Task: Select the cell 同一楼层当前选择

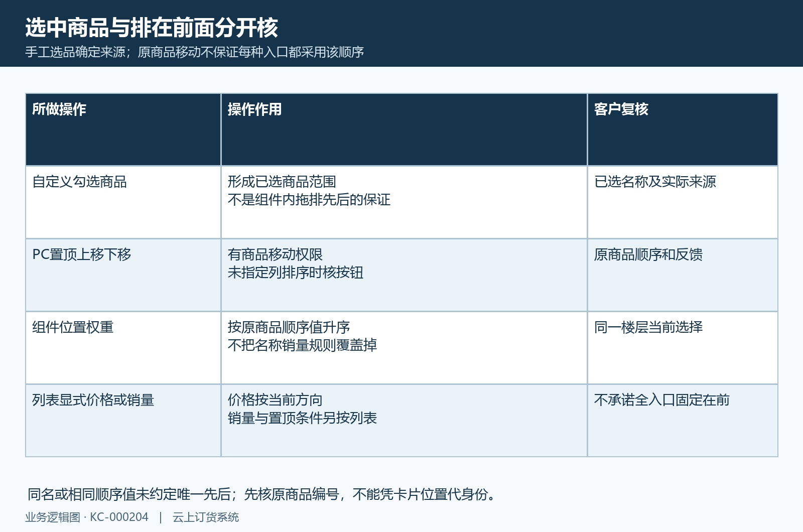Action: click(683, 348)
